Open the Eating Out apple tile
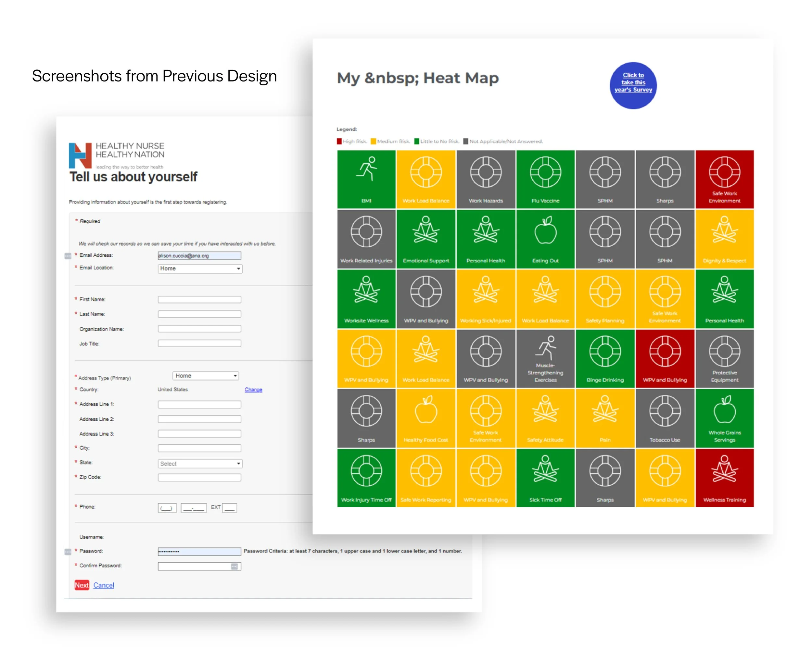 pos(545,239)
